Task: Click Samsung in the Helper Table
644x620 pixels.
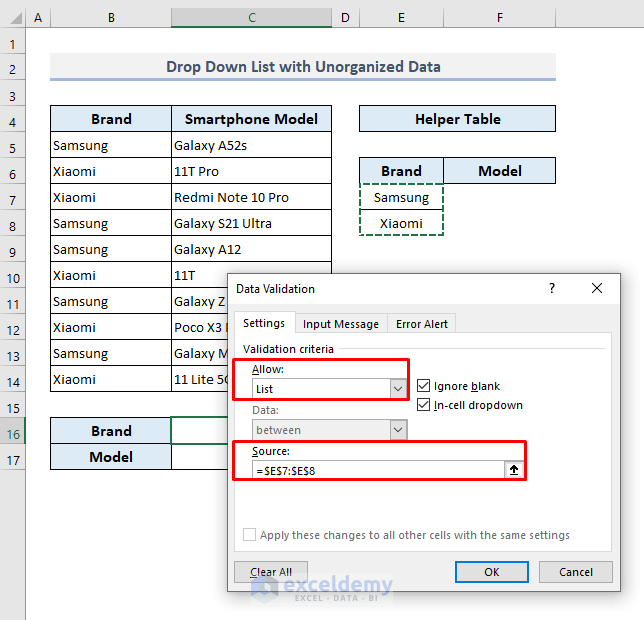Action: (401, 197)
